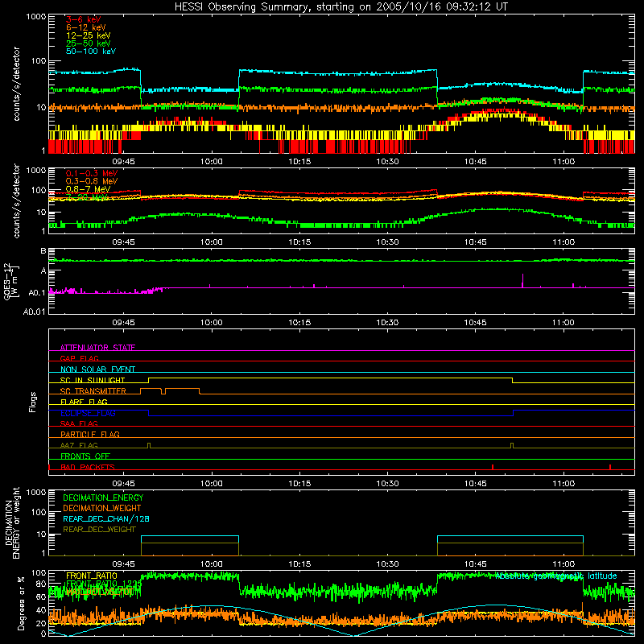Click the ATTENUATOR_STATE flag label

pos(97,348)
